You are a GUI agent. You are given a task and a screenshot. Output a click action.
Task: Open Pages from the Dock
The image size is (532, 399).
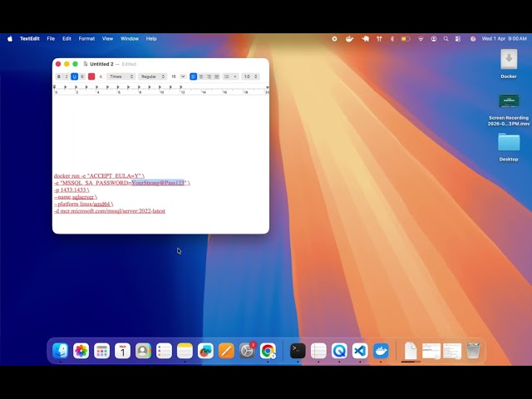coord(226,351)
